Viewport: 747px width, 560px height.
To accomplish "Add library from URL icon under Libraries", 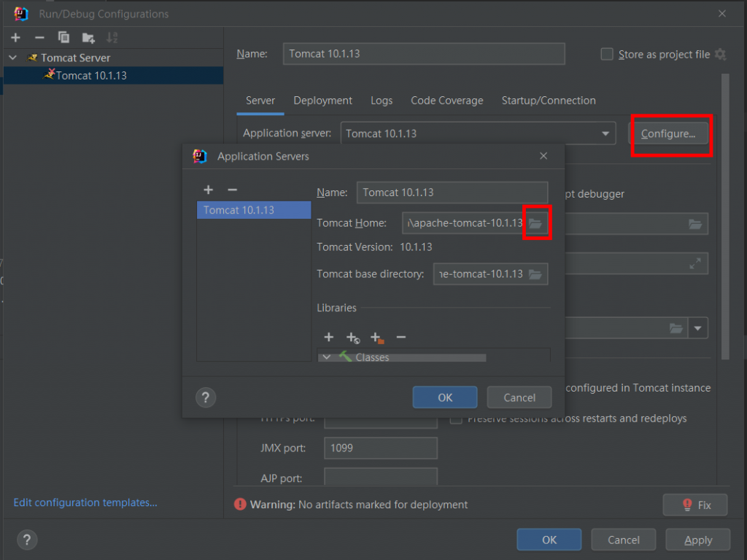I will coord(353,338).
